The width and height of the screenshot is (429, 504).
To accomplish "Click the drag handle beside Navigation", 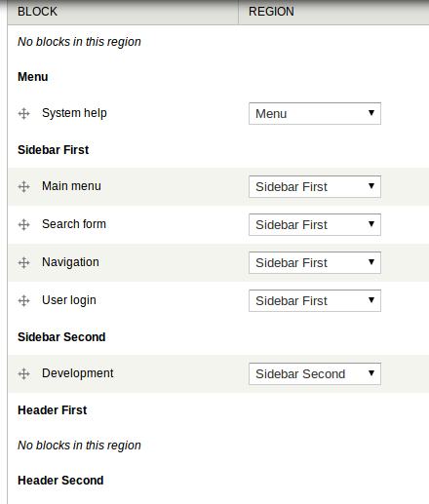I will click(x=23, y=262).
